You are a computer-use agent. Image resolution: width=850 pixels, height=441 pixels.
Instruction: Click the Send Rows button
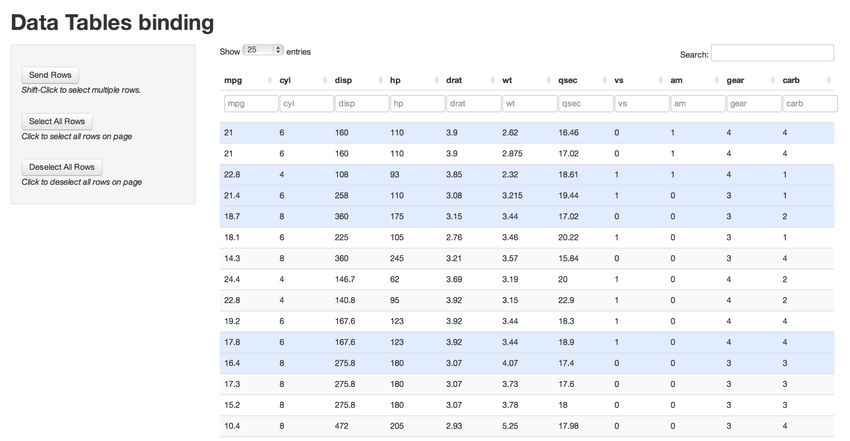tap(50, 75)
